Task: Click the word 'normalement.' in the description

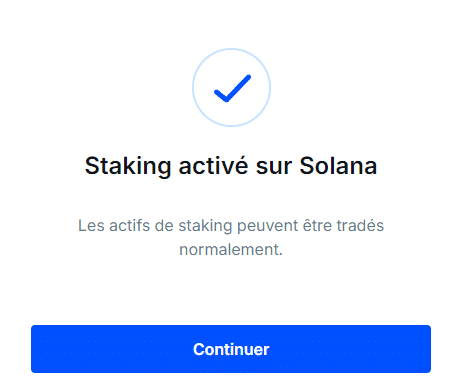Action: point(231,249)
